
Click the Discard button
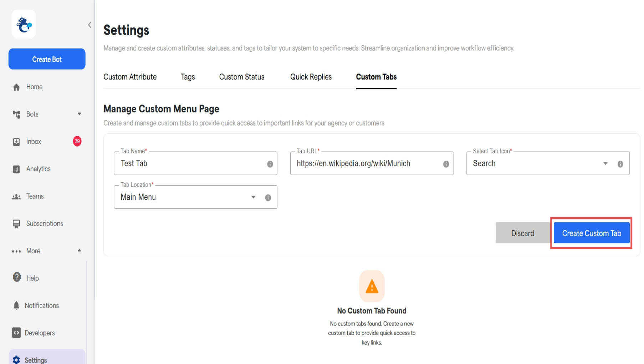(523, 233)
